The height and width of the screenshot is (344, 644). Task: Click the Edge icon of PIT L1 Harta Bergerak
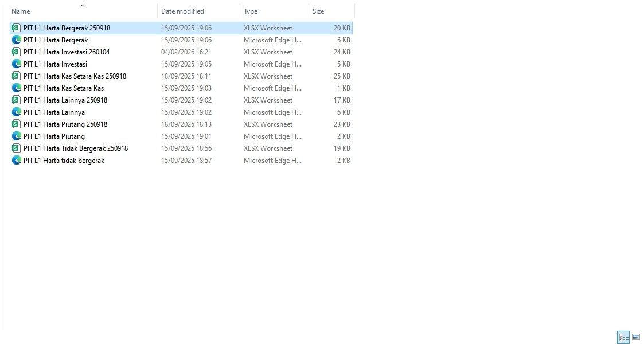tap(16, 40)
